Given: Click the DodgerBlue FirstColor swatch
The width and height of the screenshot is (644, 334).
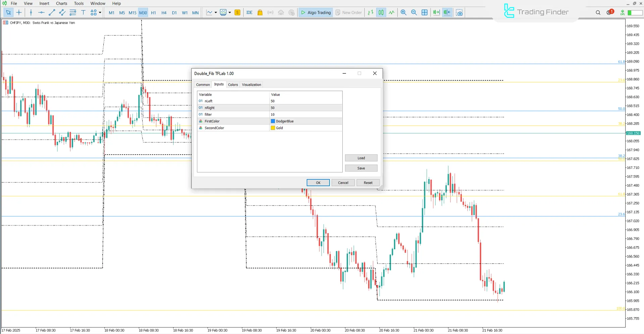Looking at the screenshot, I should (x=273, y=121).
